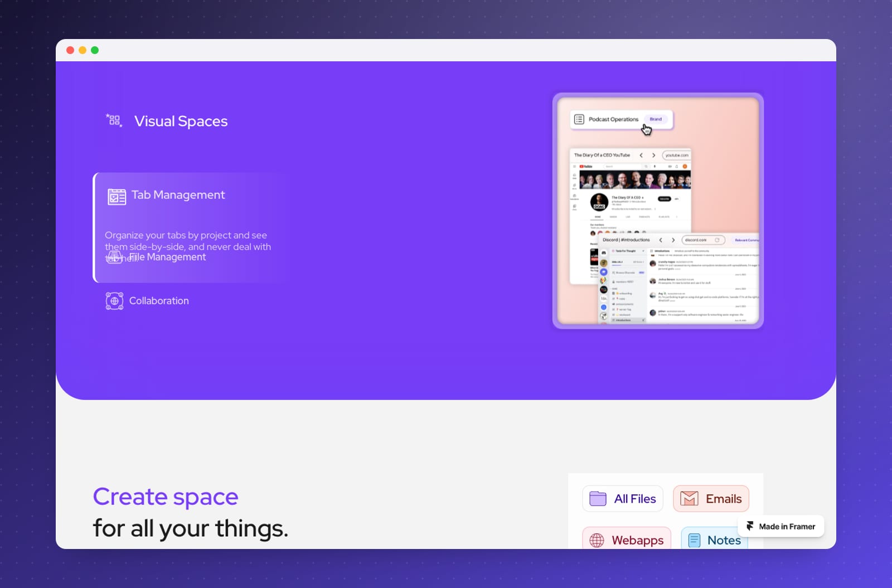Image resolution: width=892 pixels, height=588 pixels.
Task: Click the All Files folder icon
Action: tap(598, 498)
